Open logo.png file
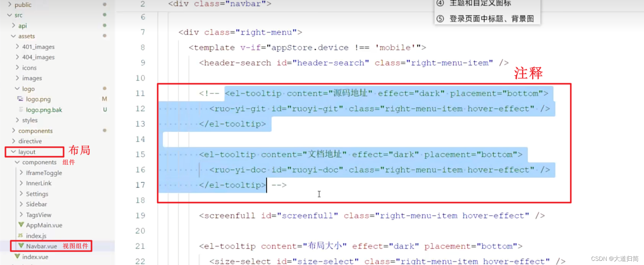The height and width of the screenshot is (265, 644). click(38, 99)
